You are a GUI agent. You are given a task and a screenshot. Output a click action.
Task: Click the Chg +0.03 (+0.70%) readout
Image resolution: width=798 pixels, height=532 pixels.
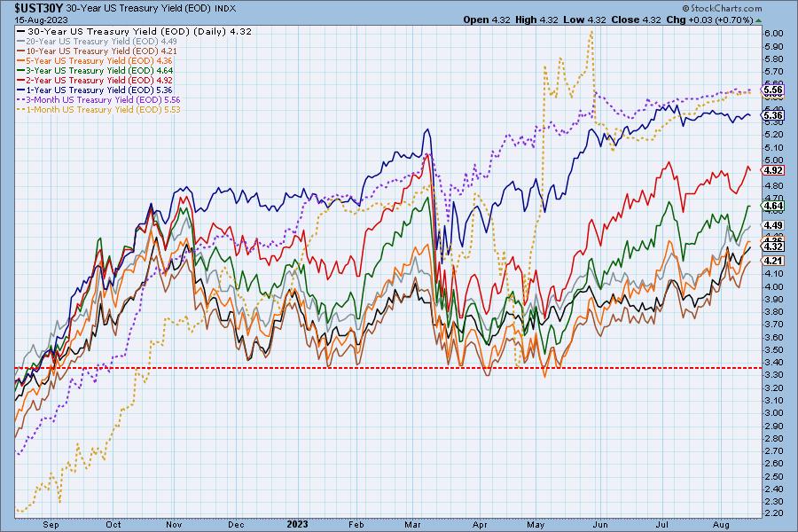(709, 20)
